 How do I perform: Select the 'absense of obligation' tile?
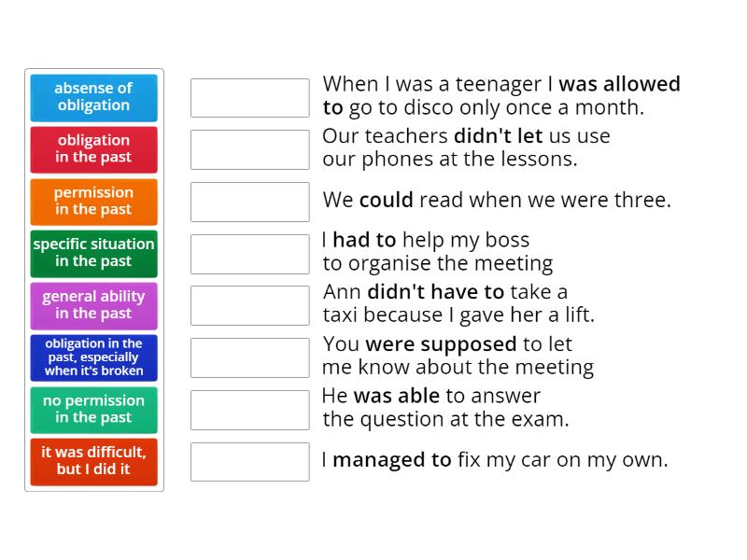click(93, 97)
